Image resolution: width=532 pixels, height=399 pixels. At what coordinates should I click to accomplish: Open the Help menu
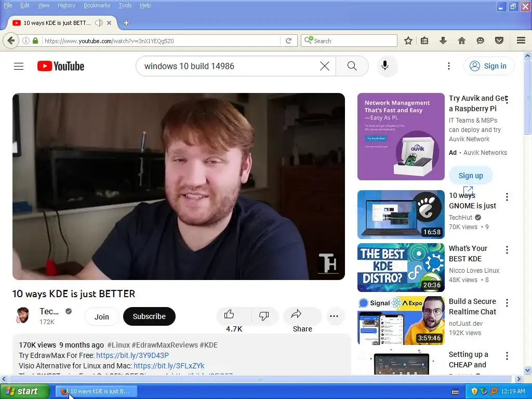pyautogui.click(x=145, y=5)
